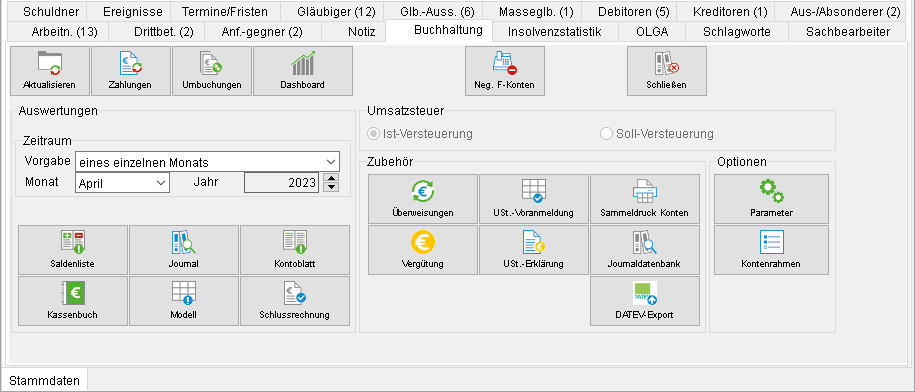The image size is (915, 392).
Task: Open Schlussrechnung
Action: (295, 301)
